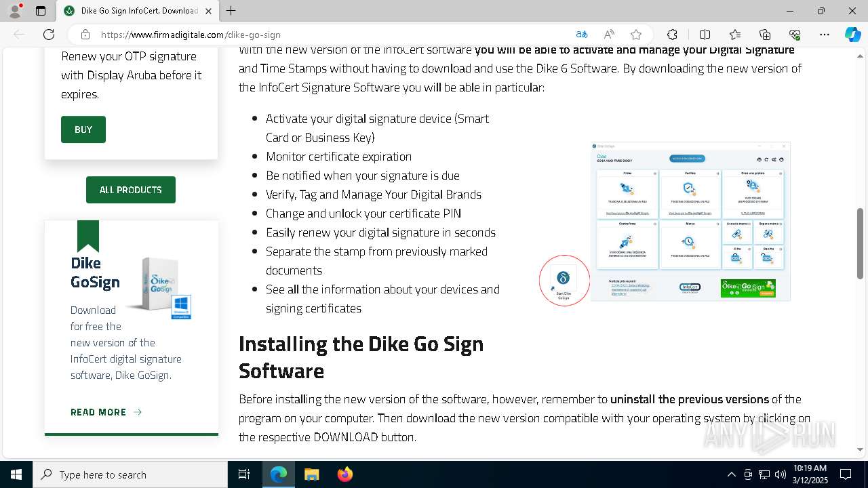Click 'Easily renew your digital signature in seconds'
This screenshot has width=868, height=488.
point(380,232)
